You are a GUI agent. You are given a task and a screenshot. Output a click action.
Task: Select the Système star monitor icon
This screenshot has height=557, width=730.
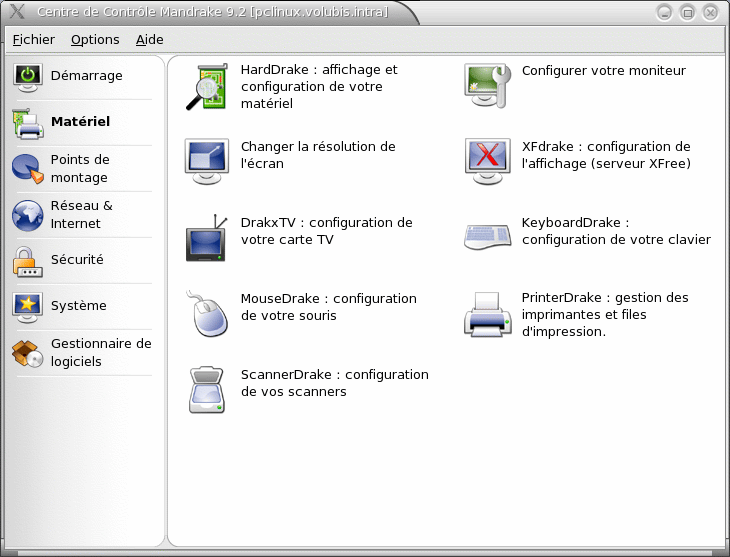28,307
